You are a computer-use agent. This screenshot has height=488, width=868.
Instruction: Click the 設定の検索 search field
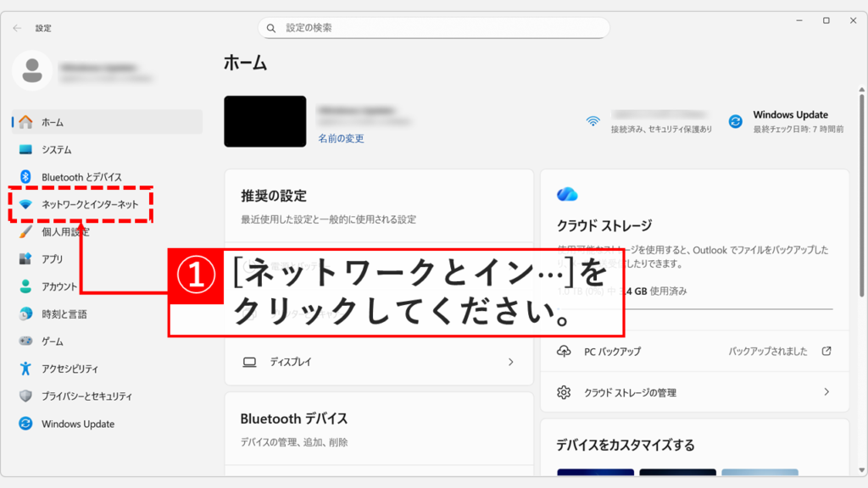(x=434, y=28)
